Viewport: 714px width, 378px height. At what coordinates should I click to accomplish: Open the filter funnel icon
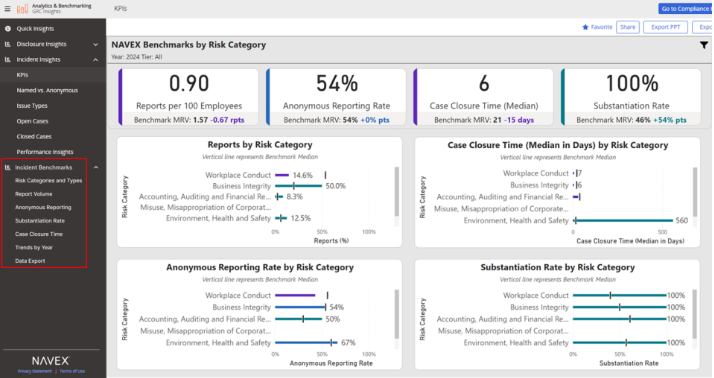pos(704,45)
